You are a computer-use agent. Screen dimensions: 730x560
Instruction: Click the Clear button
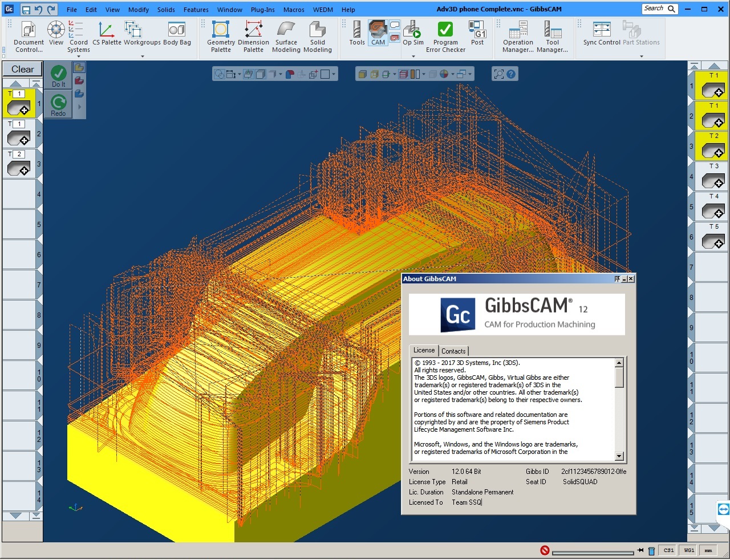[23, 69]
